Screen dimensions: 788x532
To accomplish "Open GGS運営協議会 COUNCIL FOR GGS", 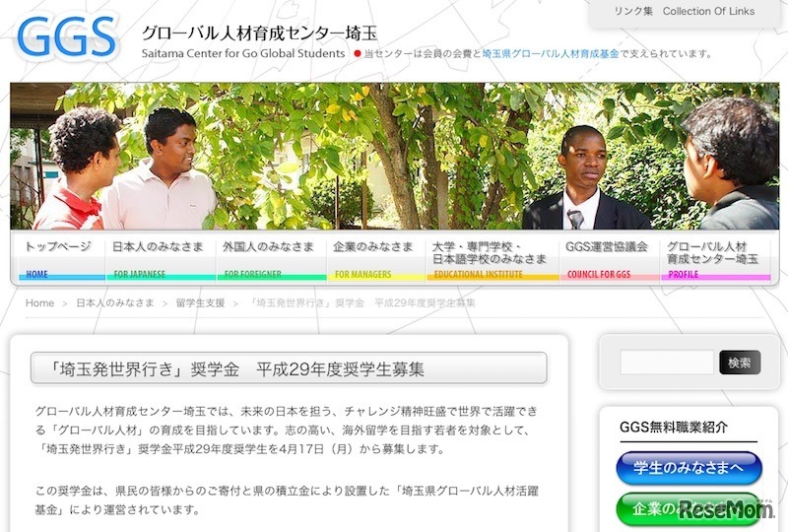I will click(x=609, y=259).
